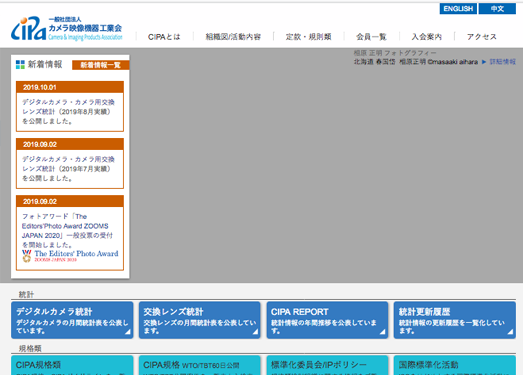The width and height of the screenshot is (523, 375).
Task: Open the 統計更新履歴 tile
Action: click(x=455, y=320)
